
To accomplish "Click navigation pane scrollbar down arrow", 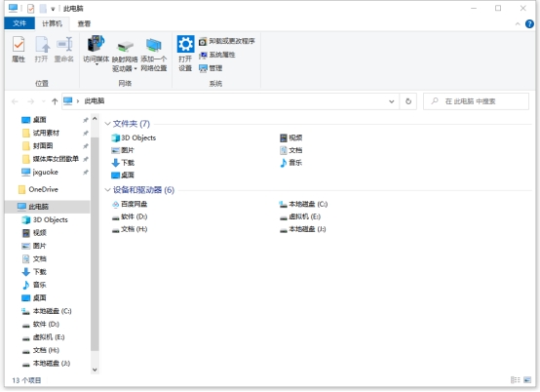I will click(x=95, y=370).
